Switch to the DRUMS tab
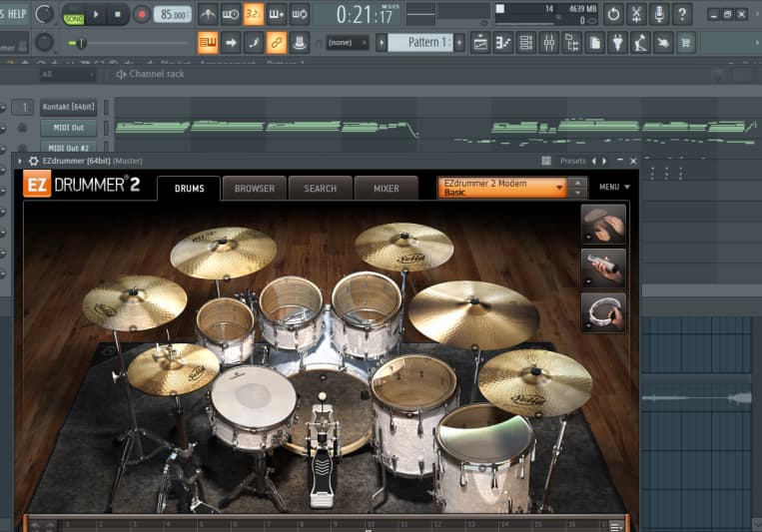The height and width of the screenshot is (532, 762). [189, 189]
